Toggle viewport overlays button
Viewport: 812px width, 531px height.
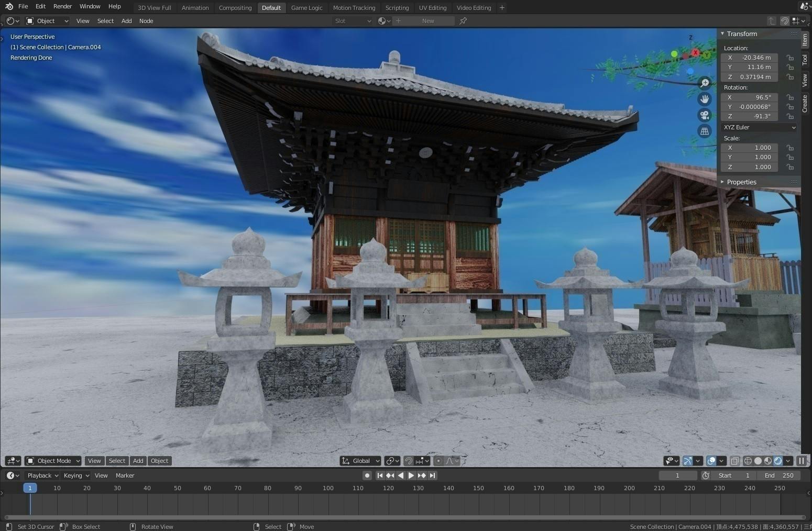pos(711,461)
